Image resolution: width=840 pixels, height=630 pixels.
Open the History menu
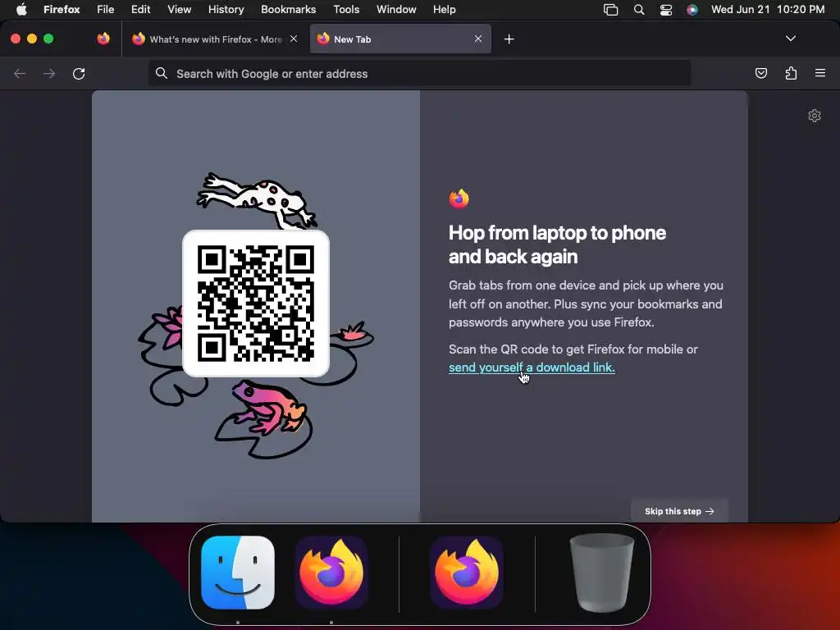coord(226,10)
